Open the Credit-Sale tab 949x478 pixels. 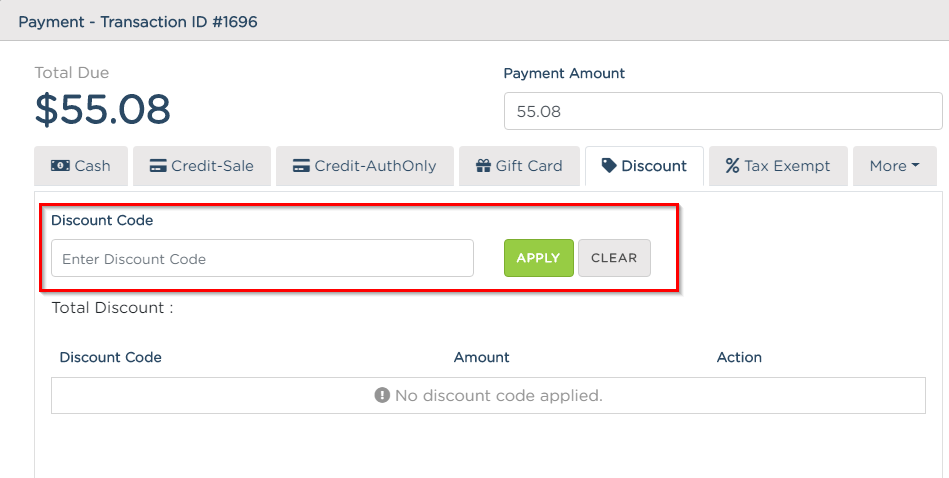click(x=202, y=166)
